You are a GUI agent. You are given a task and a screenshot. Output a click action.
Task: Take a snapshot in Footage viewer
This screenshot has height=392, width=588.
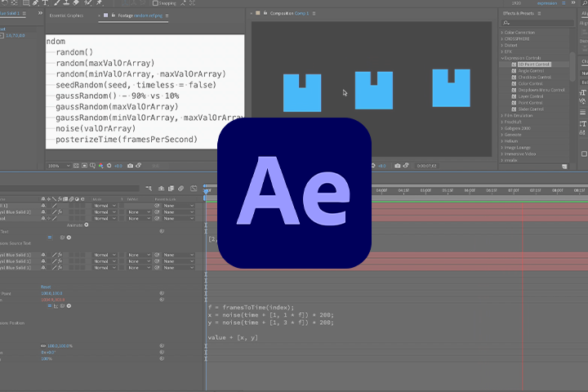[x=130, y=166]
